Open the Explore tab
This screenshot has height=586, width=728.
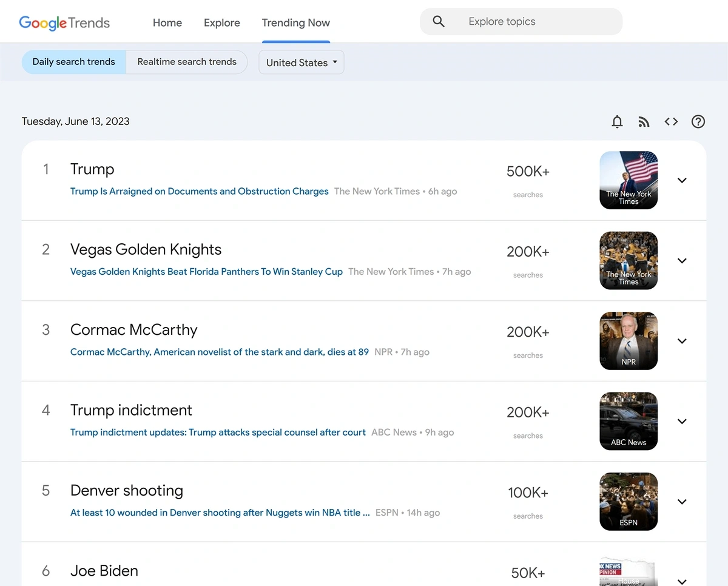click(222, 23)
